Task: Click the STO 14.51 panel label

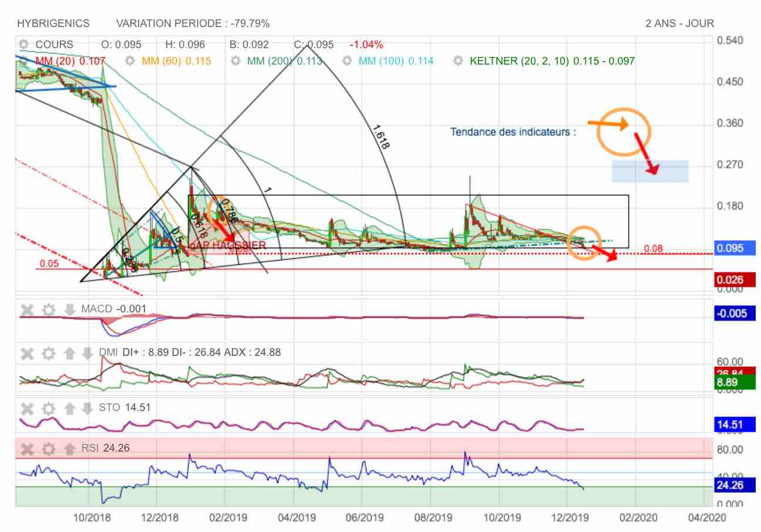Action: click(x=125, y=408)
